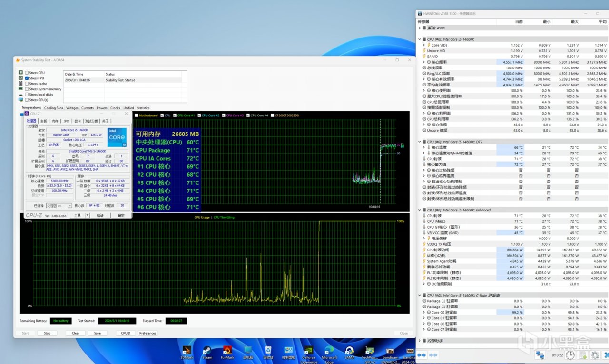Click the Preferences button
609x364 pixels.
pos(147,333)
